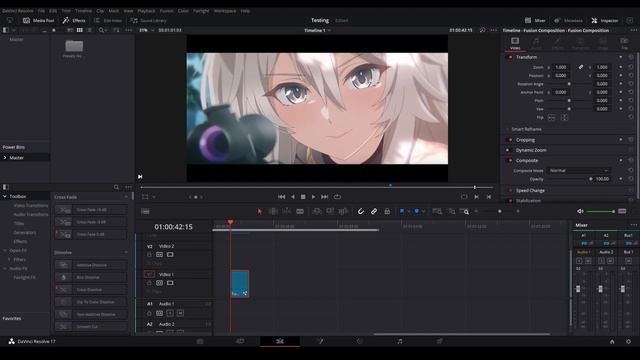Go to last frame in viewer

[324, 197]
